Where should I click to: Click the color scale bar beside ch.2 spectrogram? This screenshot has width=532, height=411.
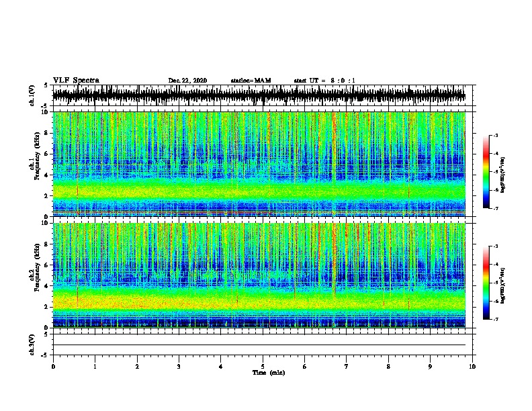486,283
